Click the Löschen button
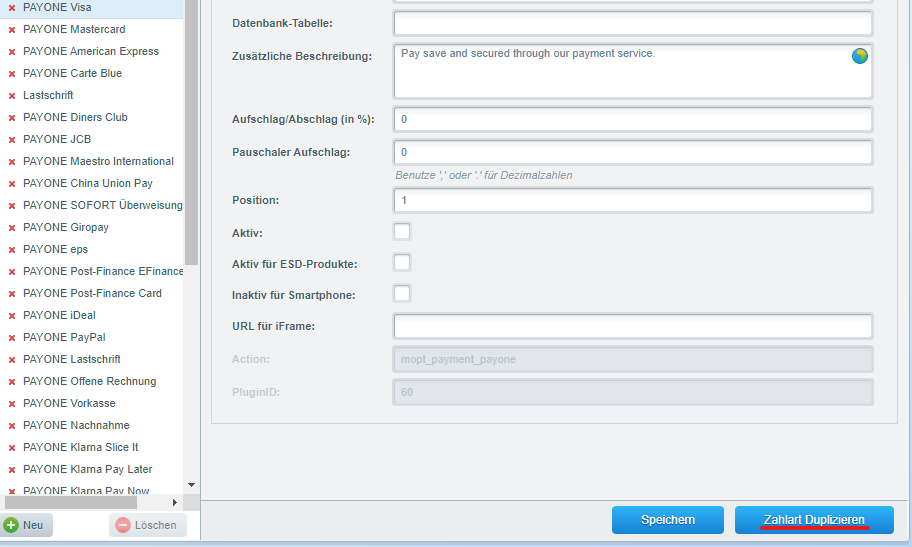Viewport: 912px width, 547px height. (148, 525)
